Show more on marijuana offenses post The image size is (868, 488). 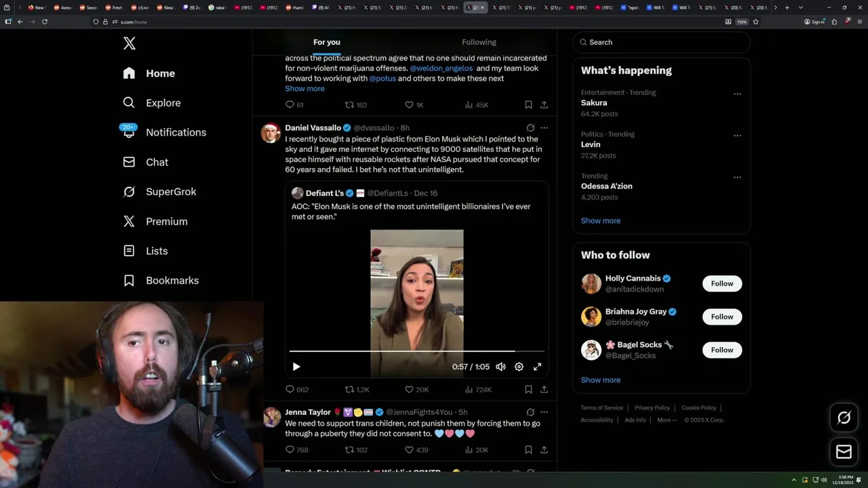pos(304,89)
